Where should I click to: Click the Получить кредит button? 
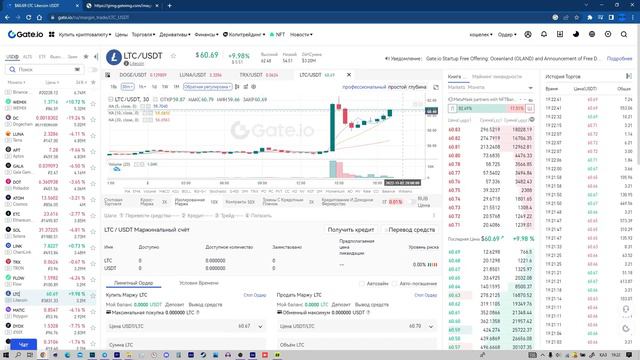351,230
